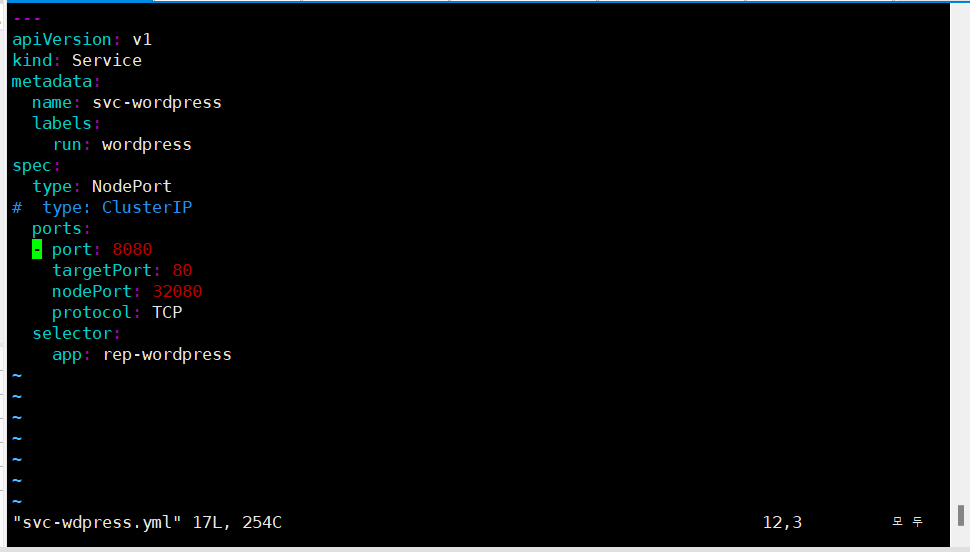Place cursor on the ports key
This screenshot has height=552, width=970.
(x=61, y=228)
